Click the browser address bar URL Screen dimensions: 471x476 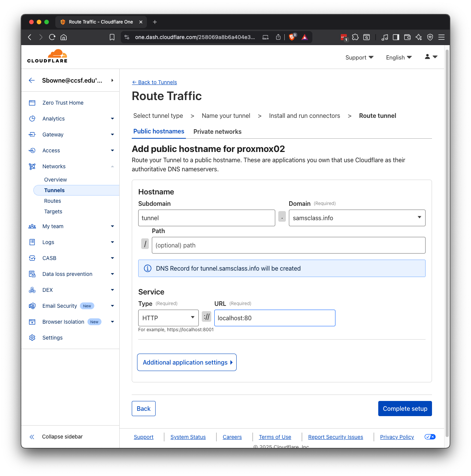coord(195,37)
